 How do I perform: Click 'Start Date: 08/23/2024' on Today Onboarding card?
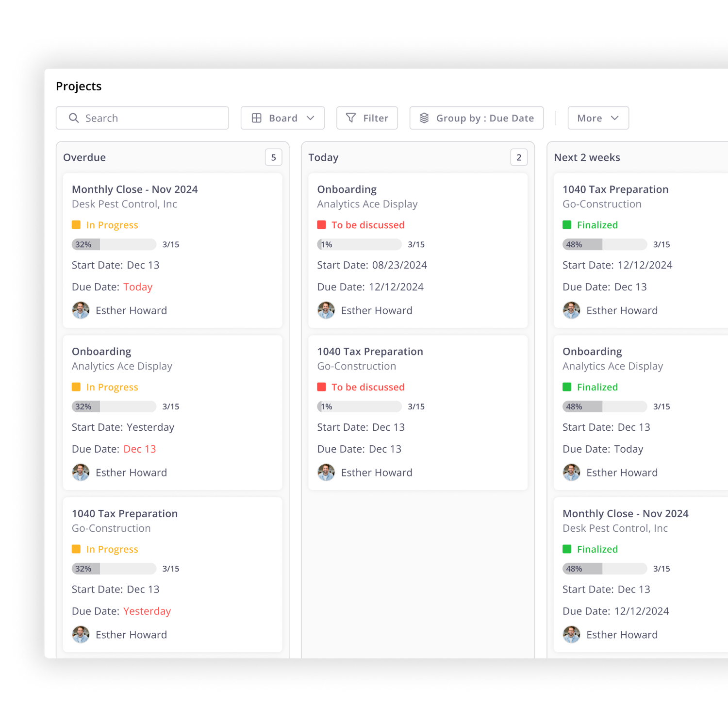[372, 265]
